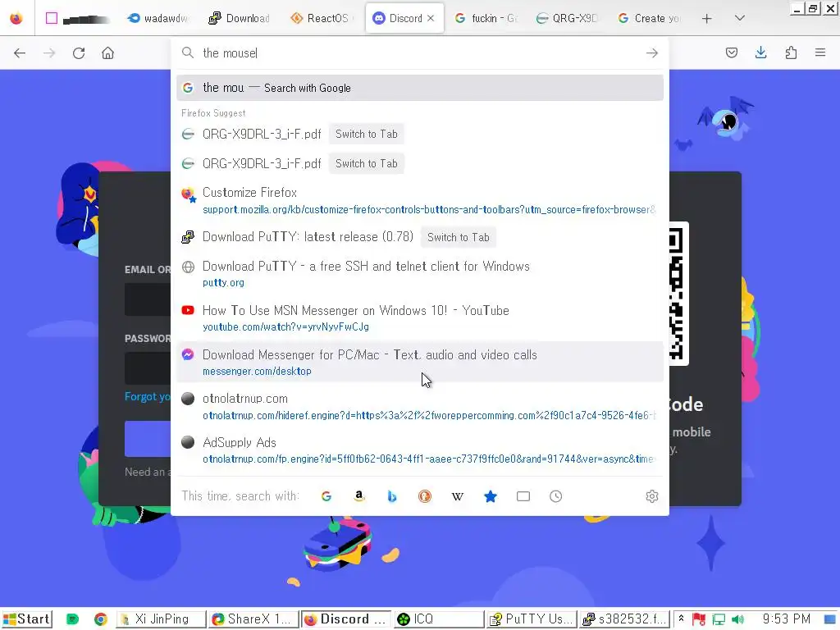Open the Xi JinPing taskbar window
The width and height of the screenshot is (840, 630).
click(162, 619)
